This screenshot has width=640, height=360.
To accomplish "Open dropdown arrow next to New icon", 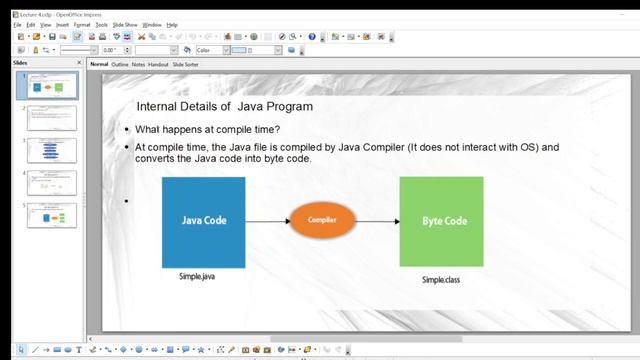I will [x=29, y=37].
